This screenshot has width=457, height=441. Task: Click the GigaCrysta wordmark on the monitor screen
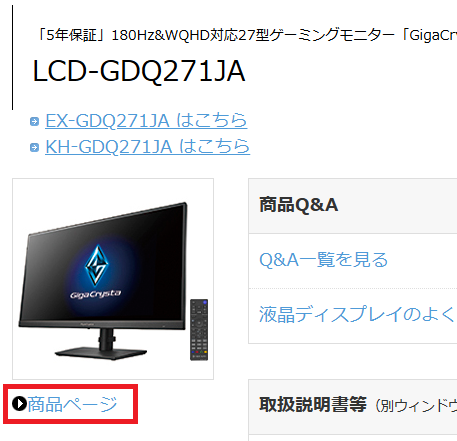point(95,294)
